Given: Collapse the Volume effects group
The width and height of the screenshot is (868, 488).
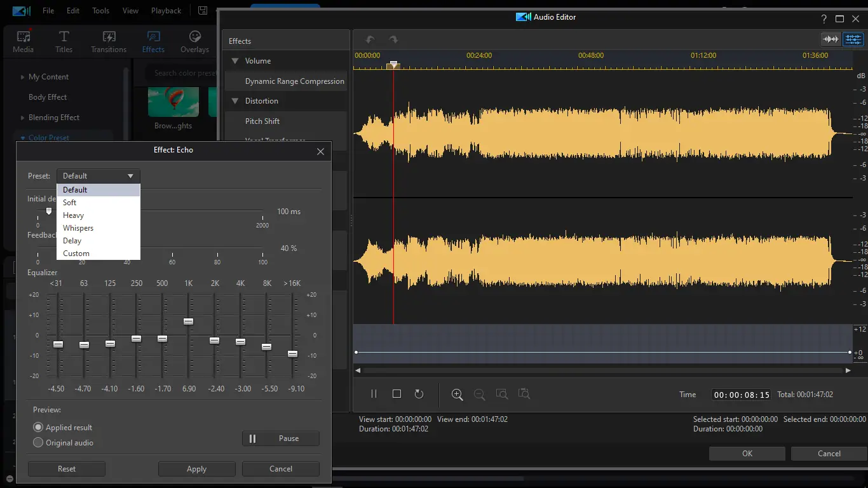Looking at the screenshot, I should 235,61.
